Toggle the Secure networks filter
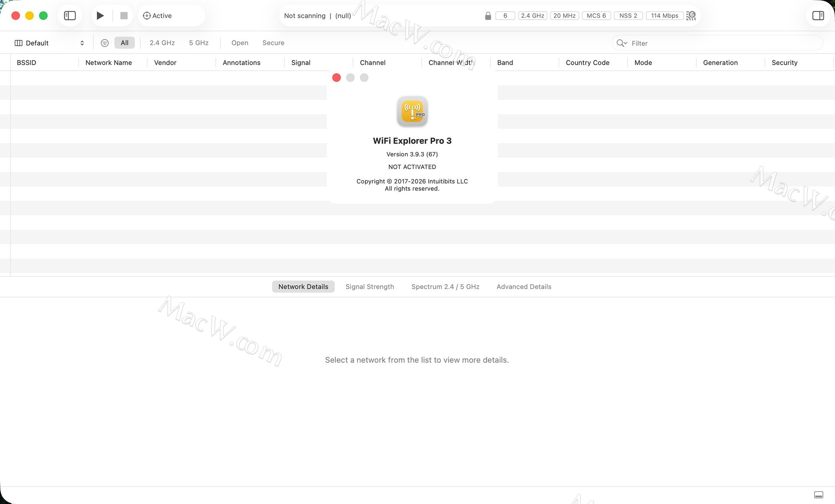The image size is (835, 504). (x=273, y=43)
